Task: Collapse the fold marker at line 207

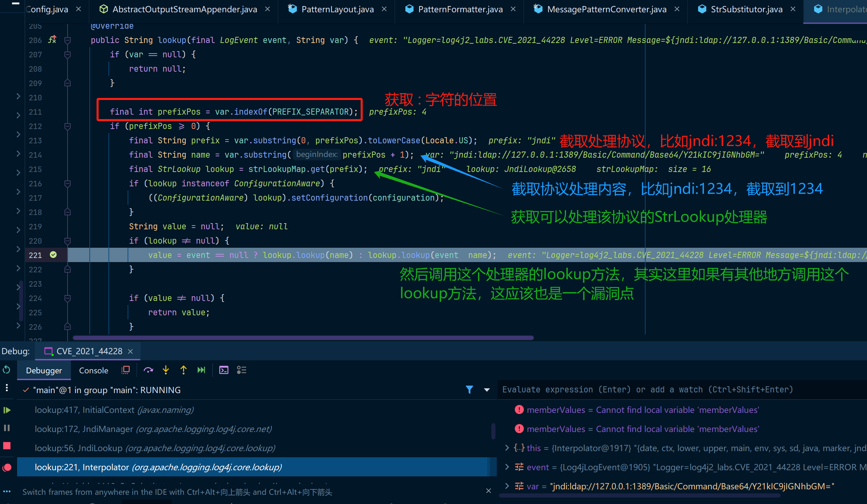Action: (x=68, y=55)
